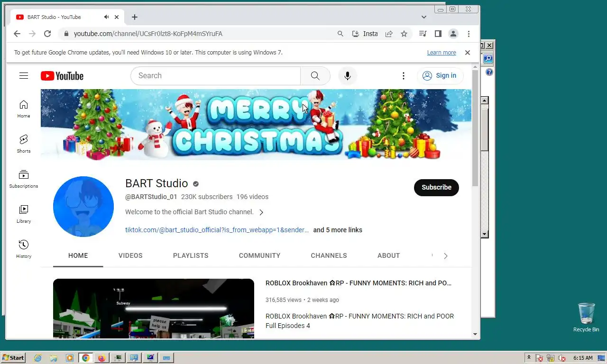Click the Chrome icon in the taskbar
Screen dimensions: 607x364
tap(86, 358)
